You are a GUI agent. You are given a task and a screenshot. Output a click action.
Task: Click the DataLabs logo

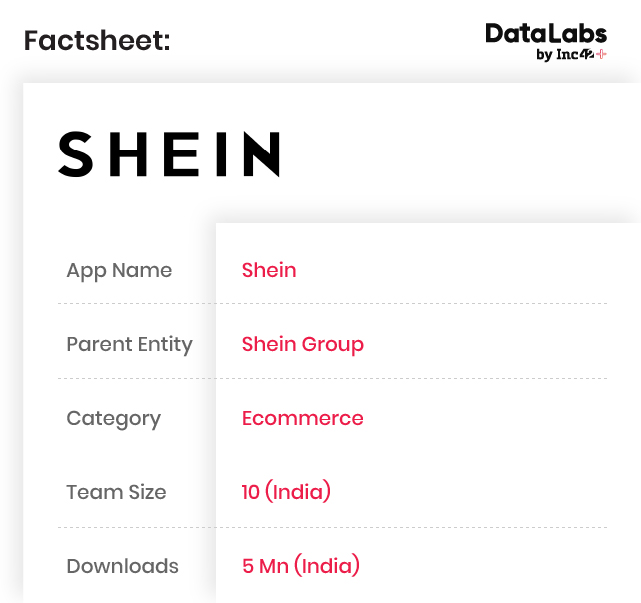(x=546, y=34)
